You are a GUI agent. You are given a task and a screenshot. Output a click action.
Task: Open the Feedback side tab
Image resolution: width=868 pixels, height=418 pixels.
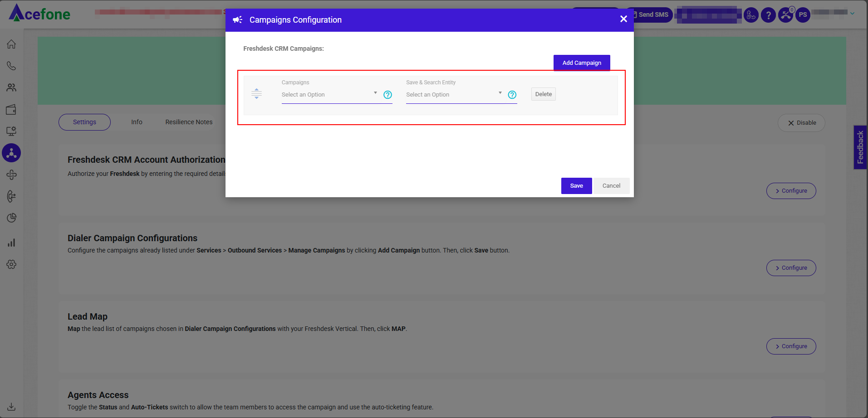pyautogui.click(x=860, y=147)
